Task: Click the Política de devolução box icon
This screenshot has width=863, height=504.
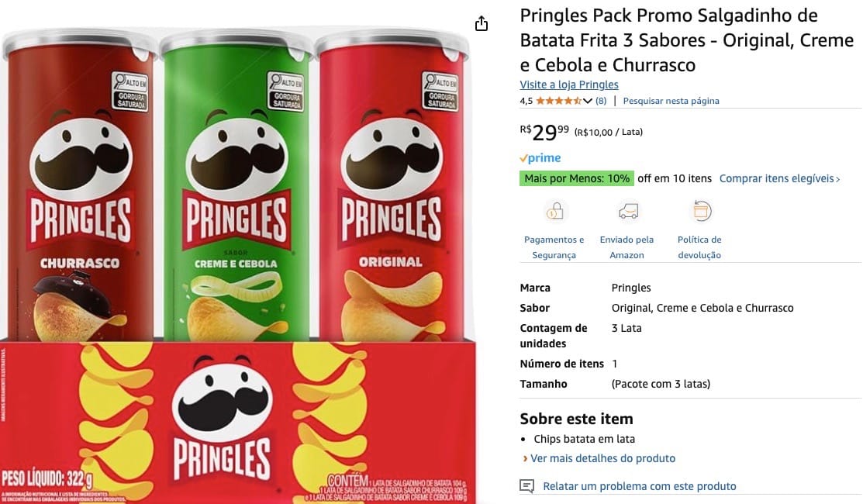Action: coord(701,211)
